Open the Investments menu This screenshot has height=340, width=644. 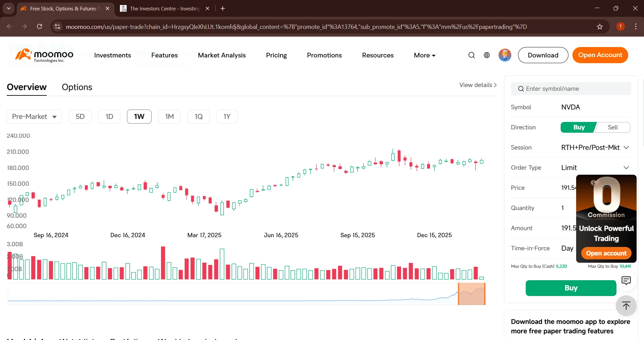coord(113,55)
